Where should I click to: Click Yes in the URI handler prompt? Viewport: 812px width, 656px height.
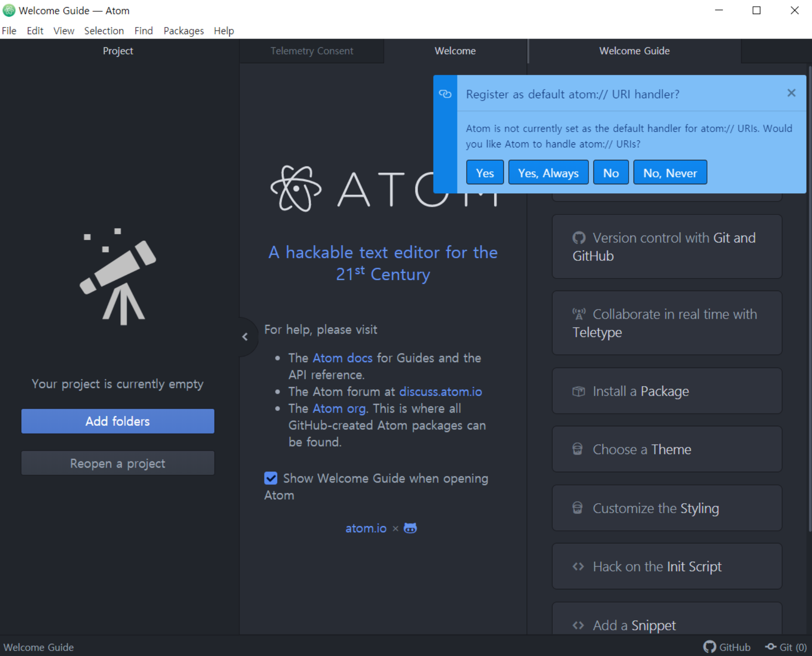coord(485,173)
